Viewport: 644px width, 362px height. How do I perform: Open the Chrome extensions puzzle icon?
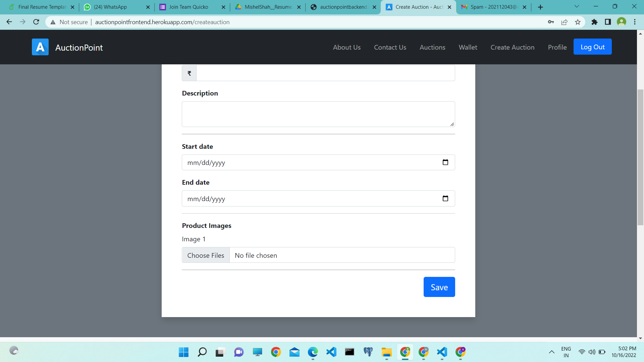pos(595,22)
